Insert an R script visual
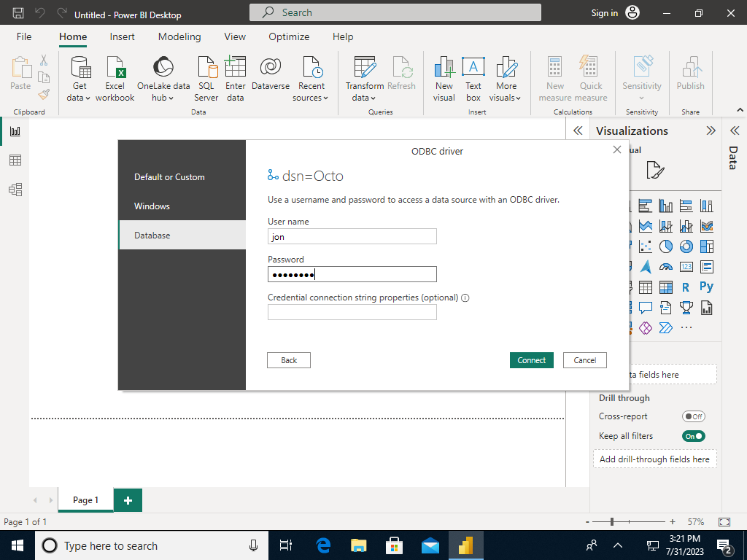This screenshot has width=747, height=560. pyautogui.click(x=686, y=287)
